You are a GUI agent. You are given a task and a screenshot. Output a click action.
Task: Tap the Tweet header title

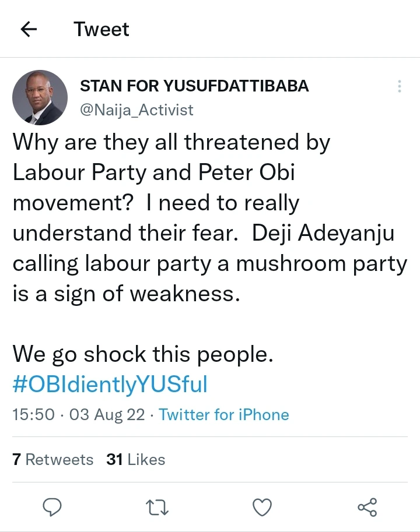pos(101,29)
